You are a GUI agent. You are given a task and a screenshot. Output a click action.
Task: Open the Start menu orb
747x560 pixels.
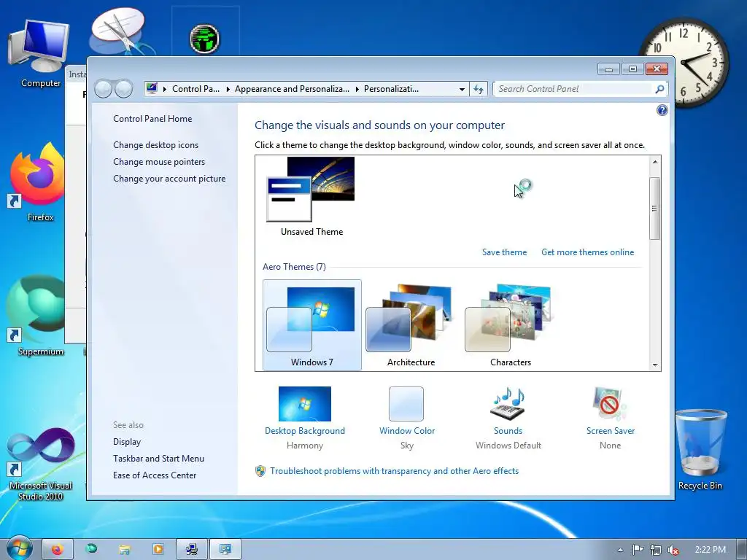(19, 548)
